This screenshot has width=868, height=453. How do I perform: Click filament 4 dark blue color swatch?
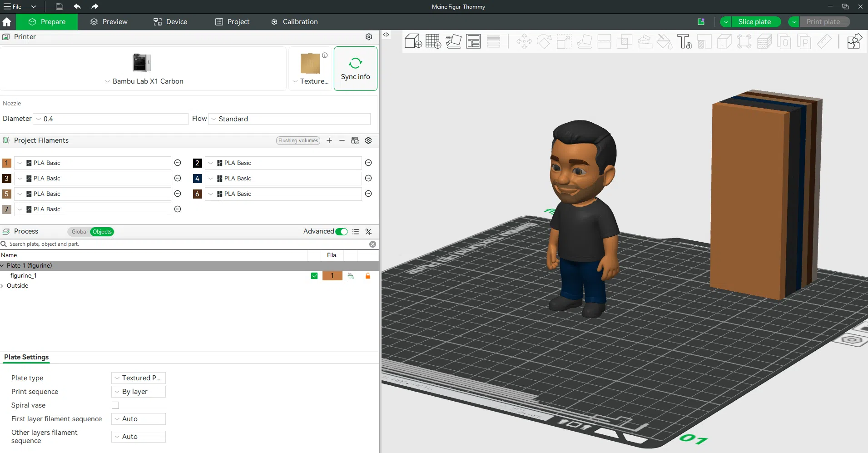pos(197,179)
